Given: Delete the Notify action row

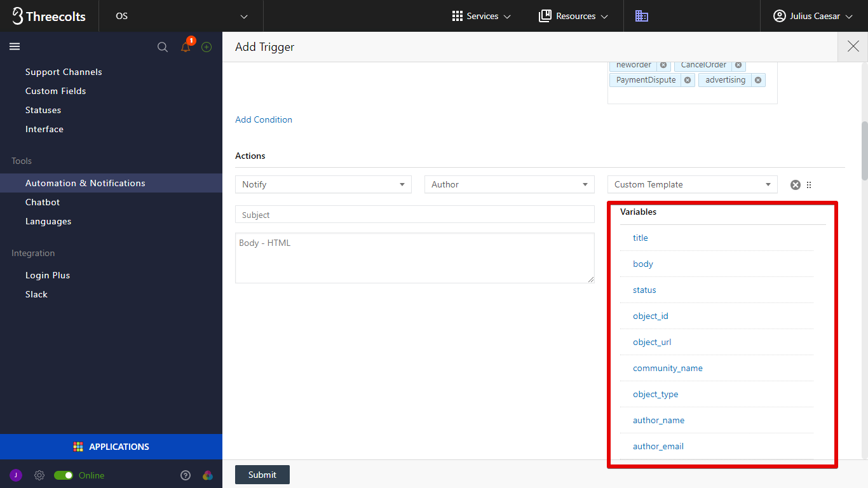Looking at the screenshot, I should click(795, 185).
